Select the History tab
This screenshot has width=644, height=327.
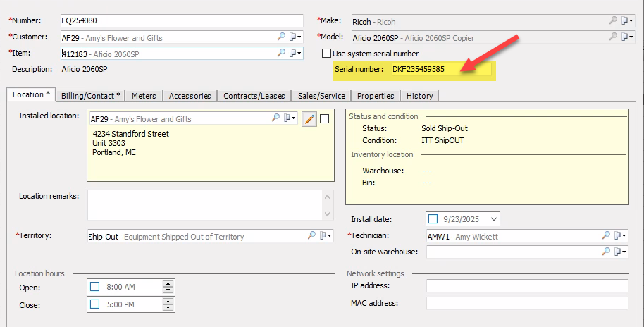(x=419, y=96)
